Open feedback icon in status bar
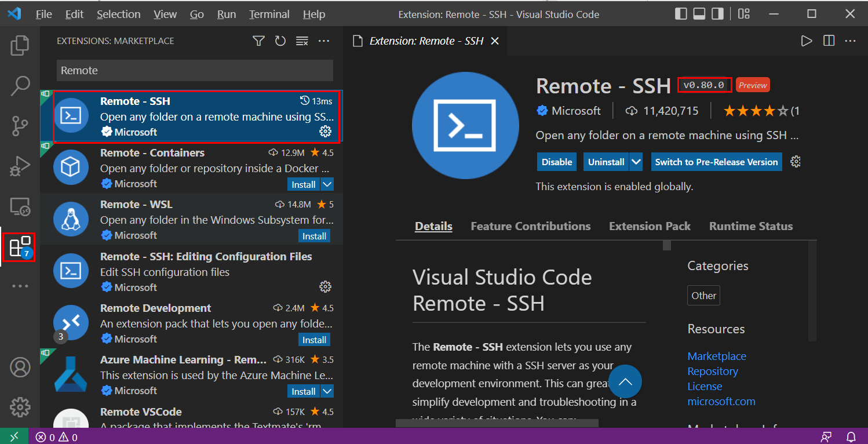 coord(826,437)
